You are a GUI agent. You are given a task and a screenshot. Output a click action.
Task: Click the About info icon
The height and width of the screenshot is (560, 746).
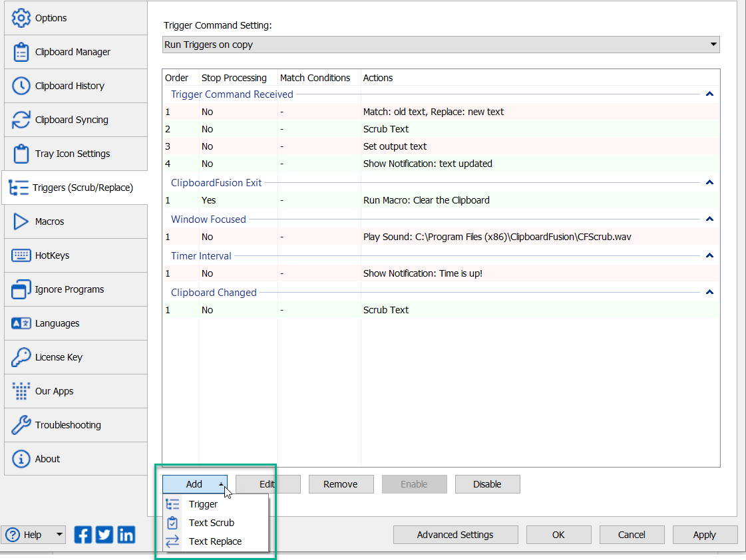click(x=21, y=459)
